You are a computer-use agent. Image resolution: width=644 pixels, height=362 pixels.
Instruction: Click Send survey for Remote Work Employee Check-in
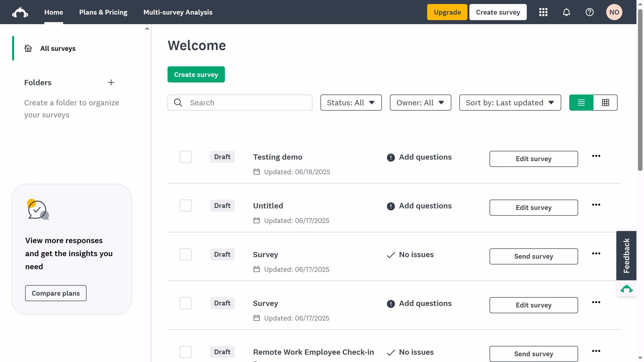tap(534, 354)
